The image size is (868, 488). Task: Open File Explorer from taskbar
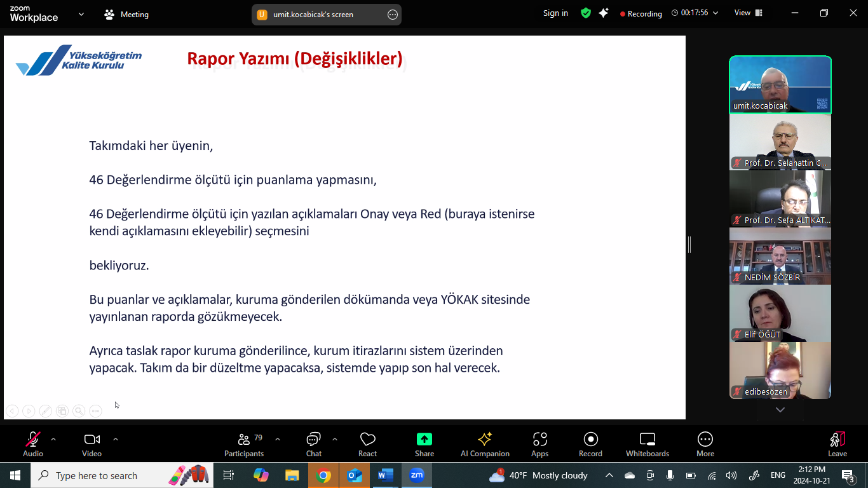[x=292, y=475]
